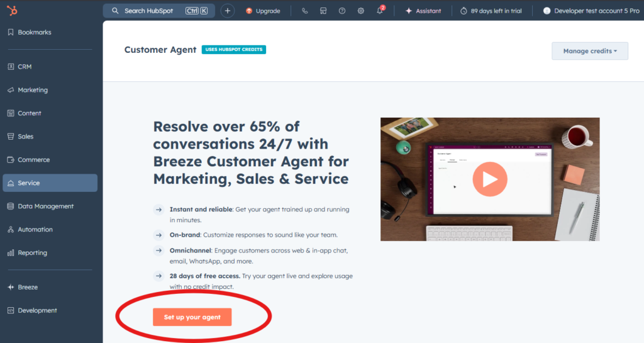Open the Data Management menu
This screenshot has height=343, width=644.
(x=45, y=206)
